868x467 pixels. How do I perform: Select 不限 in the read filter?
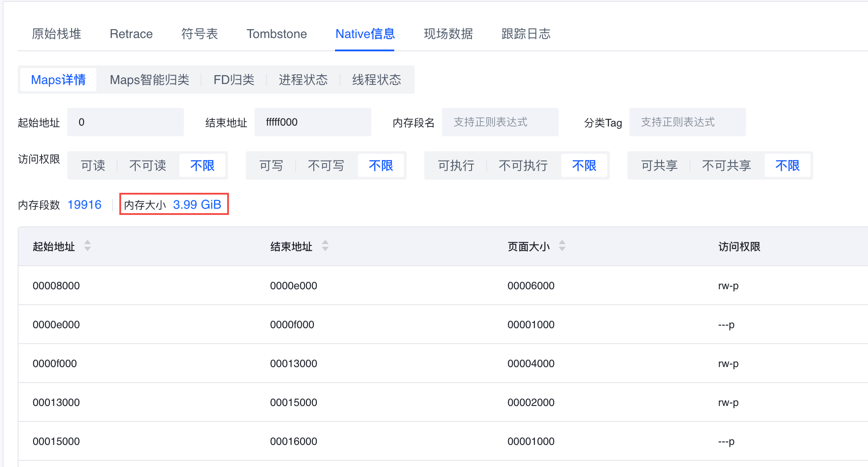click(202, 165)
